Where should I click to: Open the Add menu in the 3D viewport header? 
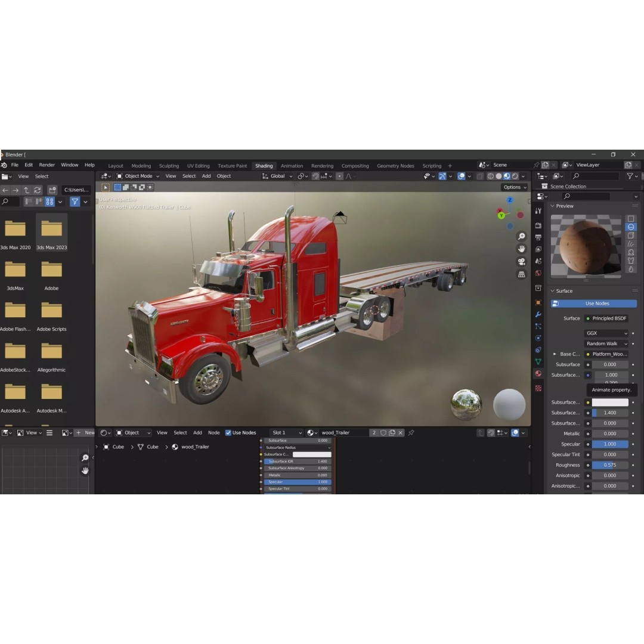[x=206, y=176]
